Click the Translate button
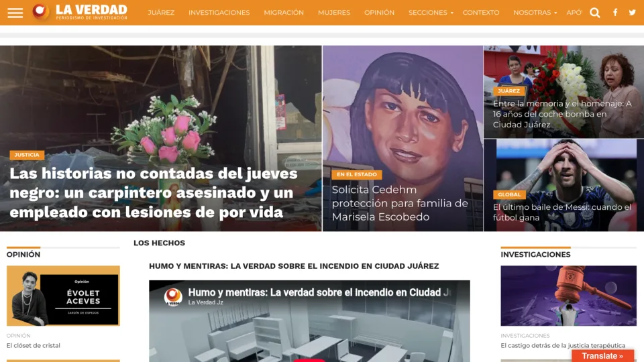The height and width of the screenshot is (362, 644). pyautogui.click(x=602, y=356)
